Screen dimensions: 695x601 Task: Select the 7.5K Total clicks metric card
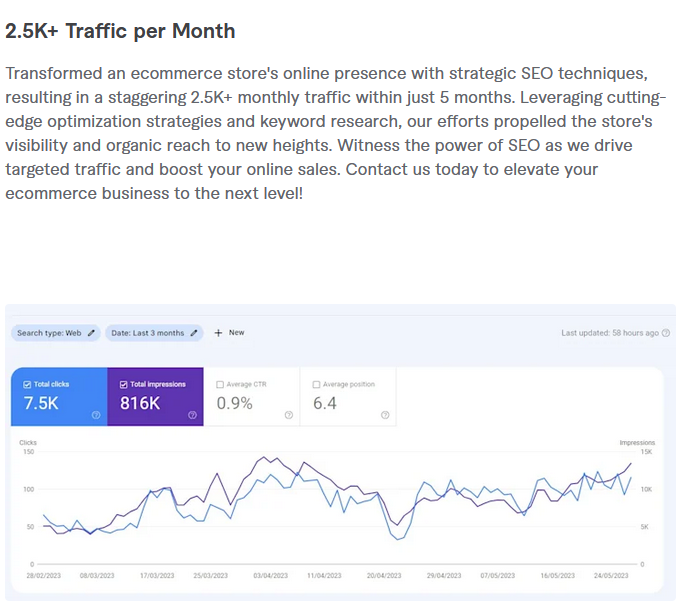click(x=59, y=397)
